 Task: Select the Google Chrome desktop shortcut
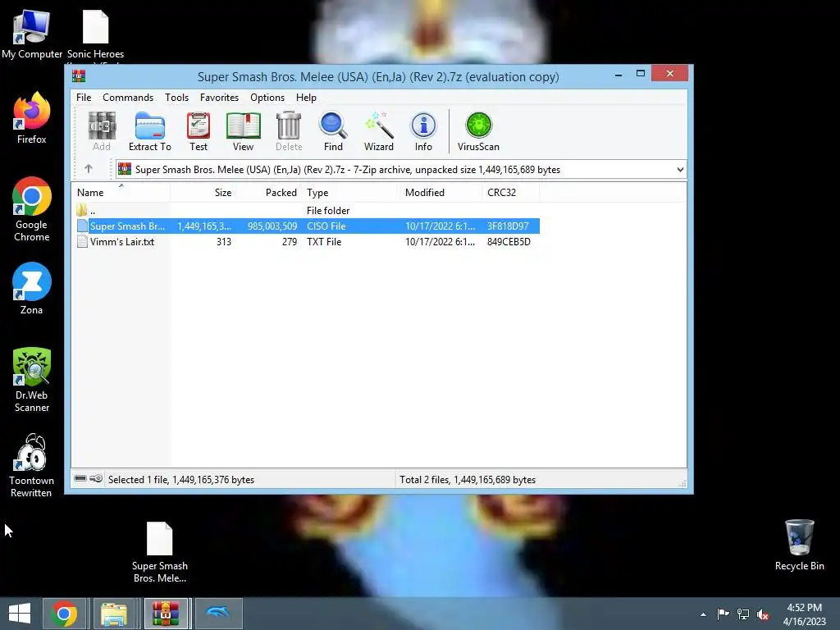[32, 209]
